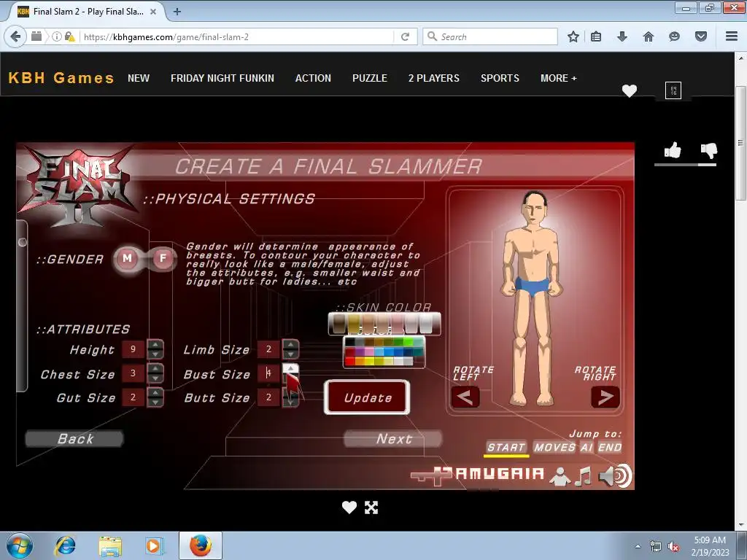Click the Next button in the game
The image size is (747, 560).
click(x=393, y=438)
